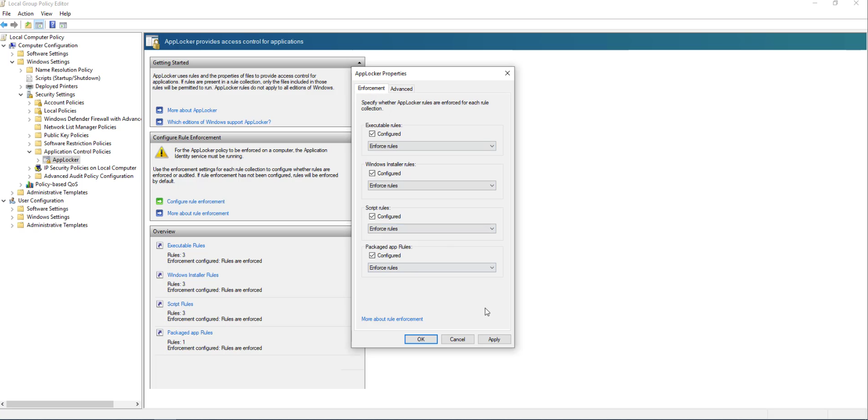Collapse the Application Control Policies node
Image resolution: width=868 pixels, height=420 pixels.
(30, 152)
